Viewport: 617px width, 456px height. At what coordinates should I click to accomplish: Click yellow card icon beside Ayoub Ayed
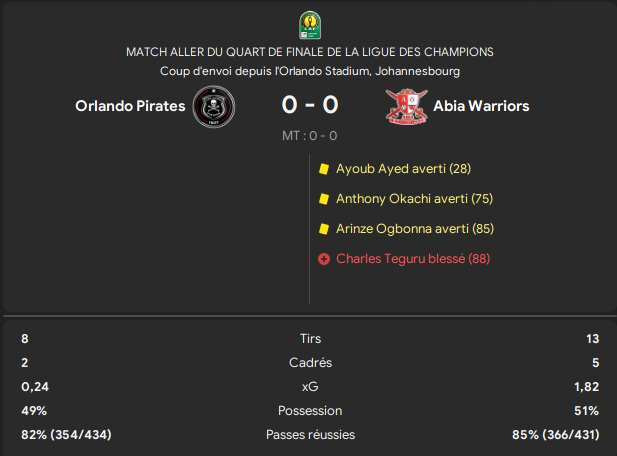[x=324, y=169]
